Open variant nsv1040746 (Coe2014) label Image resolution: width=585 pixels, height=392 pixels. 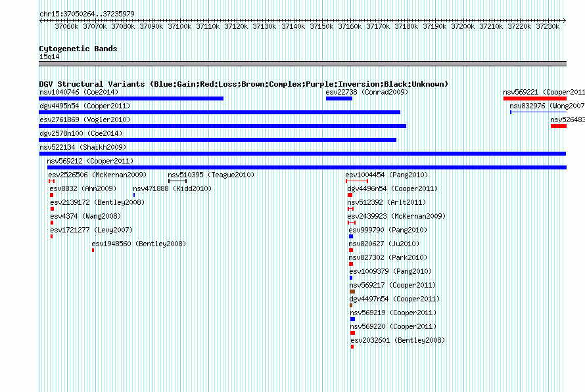(x=79, y=92)
